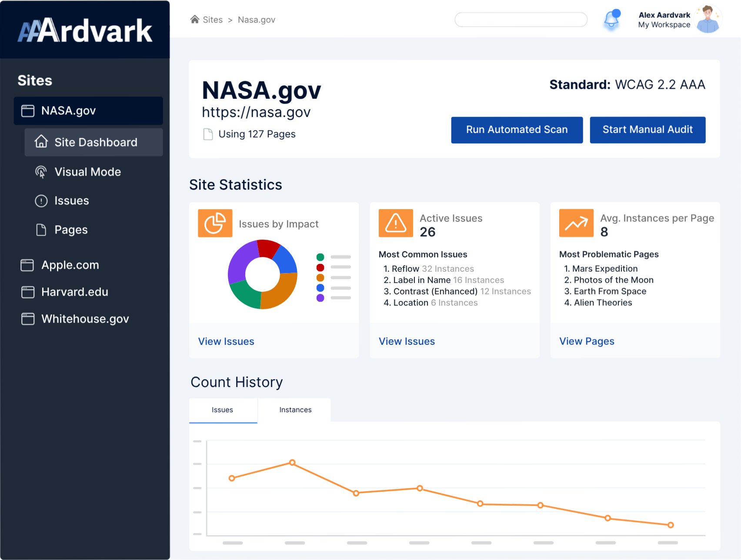The image size is (741, 560).
Task: Select the Site Dashboard home icon
Action: tap(41, 142)
